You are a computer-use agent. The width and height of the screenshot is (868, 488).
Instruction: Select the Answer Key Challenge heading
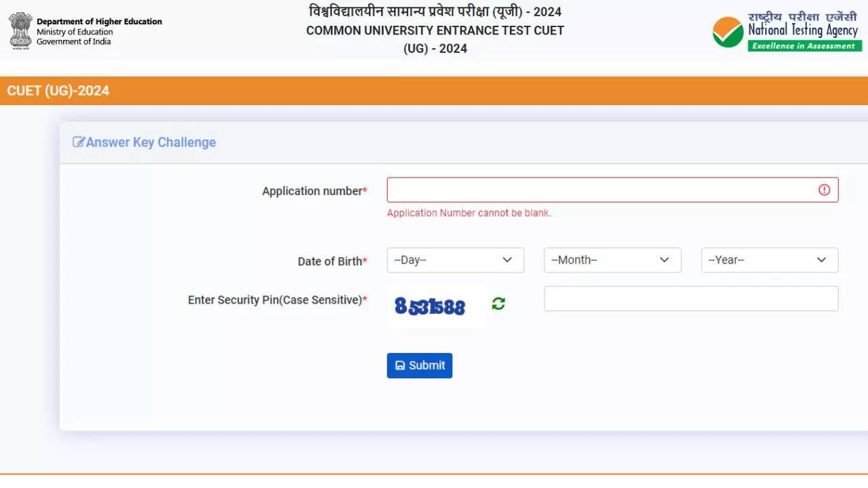(151, 142)
